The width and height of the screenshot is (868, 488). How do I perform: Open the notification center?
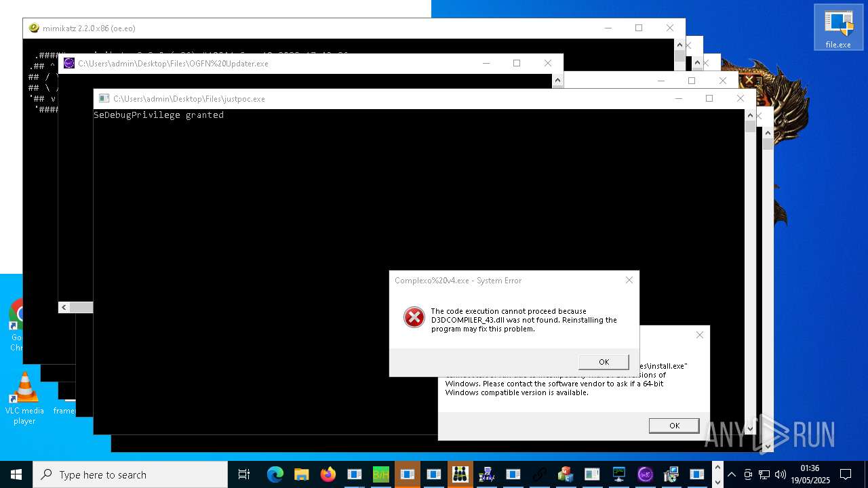tap(846, 474)
